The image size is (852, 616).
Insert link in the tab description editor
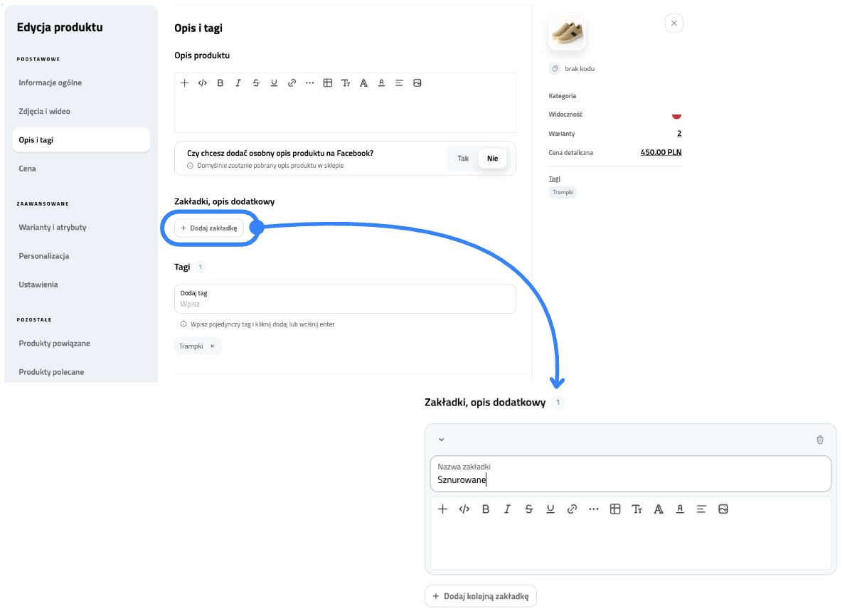point(572,509)
